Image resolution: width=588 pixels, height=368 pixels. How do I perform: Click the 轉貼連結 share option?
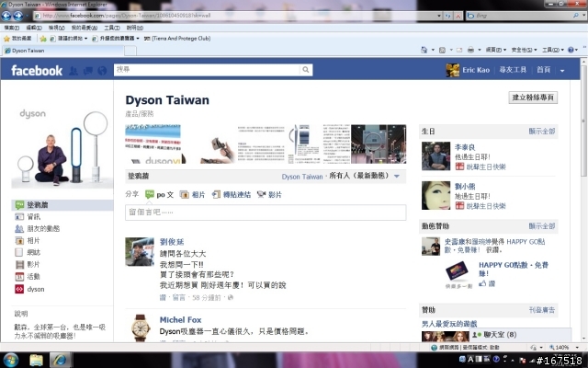pos(232,194)
